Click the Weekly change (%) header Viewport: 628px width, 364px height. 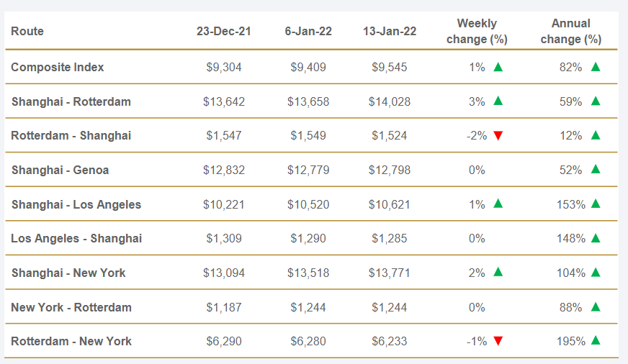[477, 32]
